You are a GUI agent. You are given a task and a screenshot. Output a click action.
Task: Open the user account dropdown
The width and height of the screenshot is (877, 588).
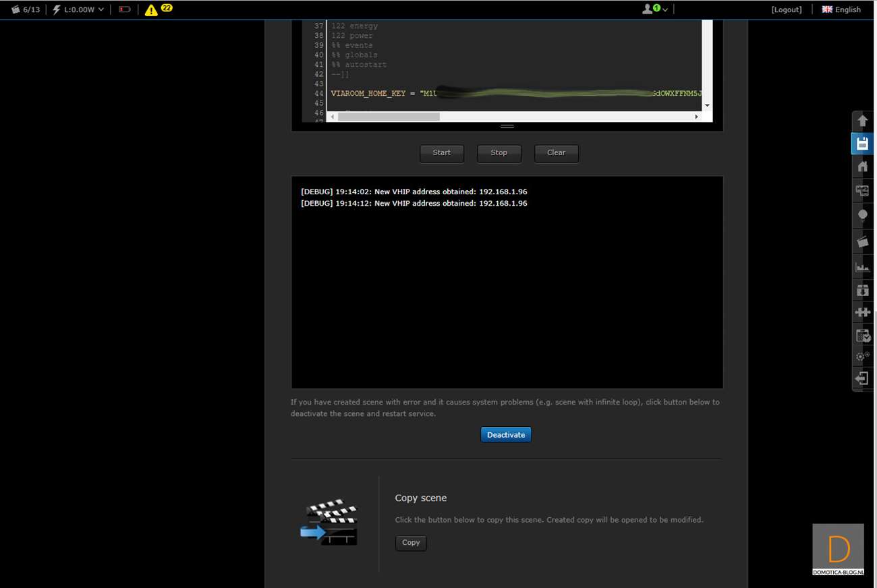(x=654, y=9)
